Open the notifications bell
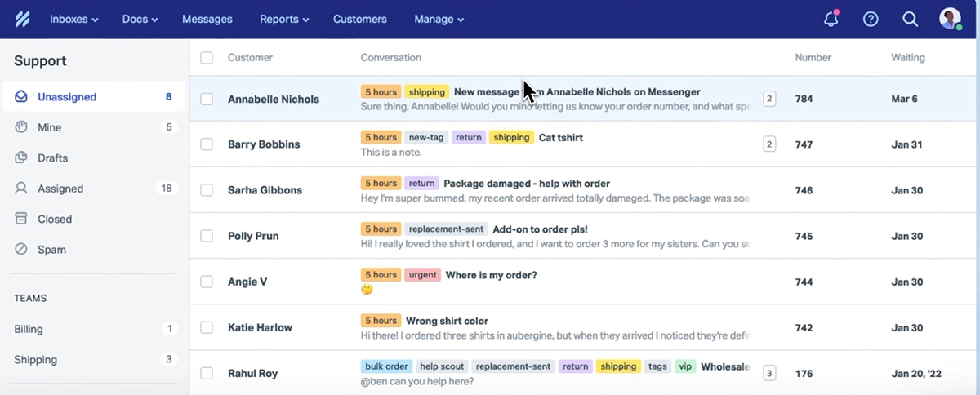This screenshot has height=395, width=980. tap(831, 19)
